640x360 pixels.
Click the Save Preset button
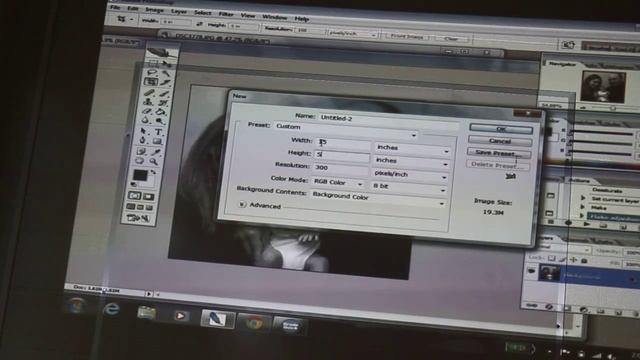click(x=499, y=153)
